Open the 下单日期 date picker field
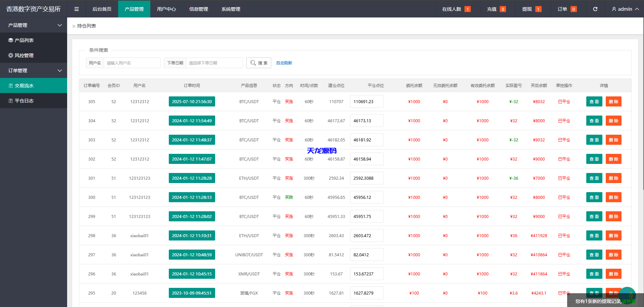Image resolution: width=644 pixels, height=307 pixels. [x=214, y=63]
